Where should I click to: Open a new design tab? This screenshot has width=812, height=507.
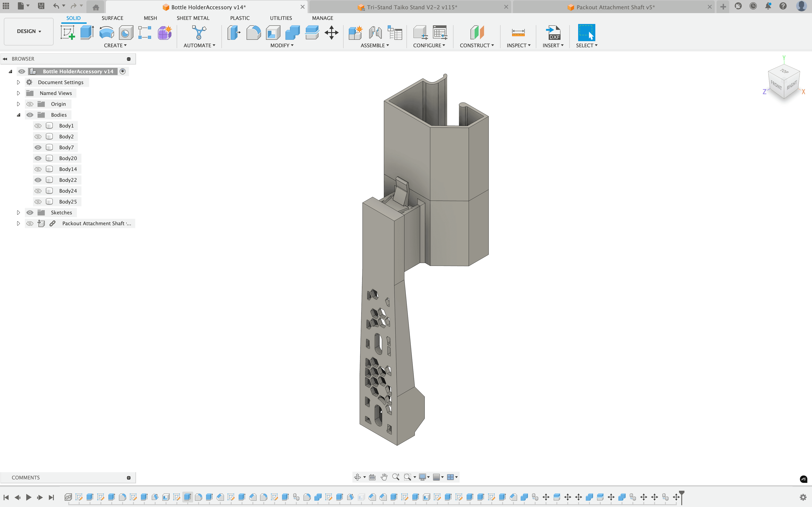coord(723,7)
